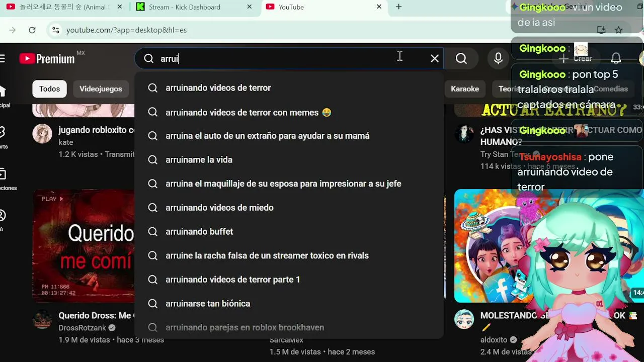The height and width of the screenshot is (362, 644).
Task: Open the DrossRotzank channel link
Action: coord(82,328)
